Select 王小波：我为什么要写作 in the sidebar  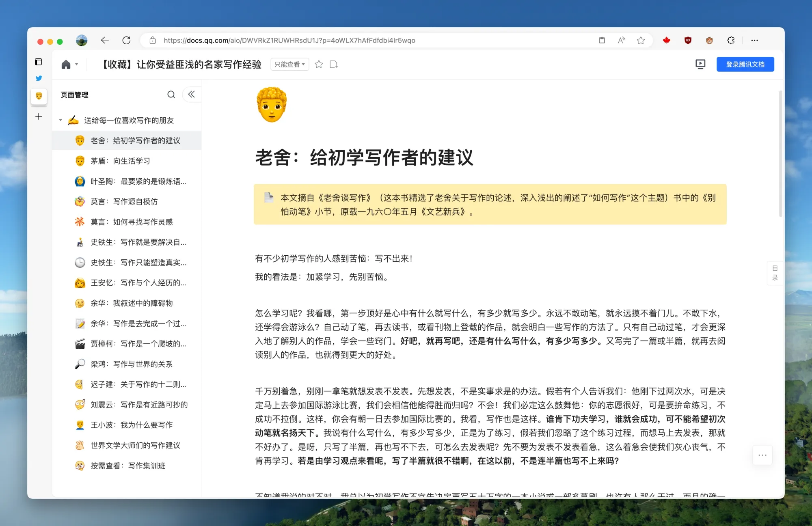(x=132, y=425)
